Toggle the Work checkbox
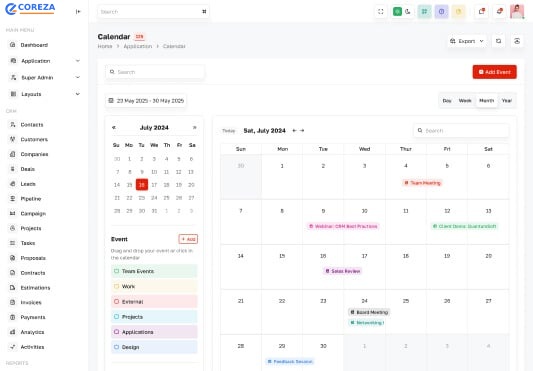Image resolution: width=533 pixels, height=371 pixels. point(116,286)
